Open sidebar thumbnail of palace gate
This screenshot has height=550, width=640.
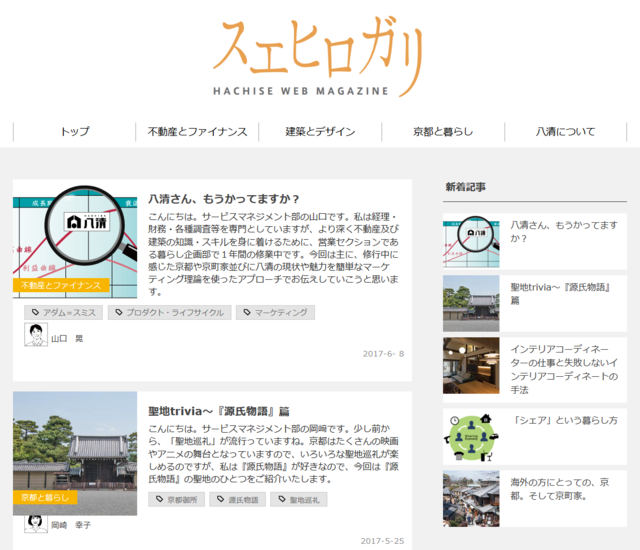coord(471,304)
